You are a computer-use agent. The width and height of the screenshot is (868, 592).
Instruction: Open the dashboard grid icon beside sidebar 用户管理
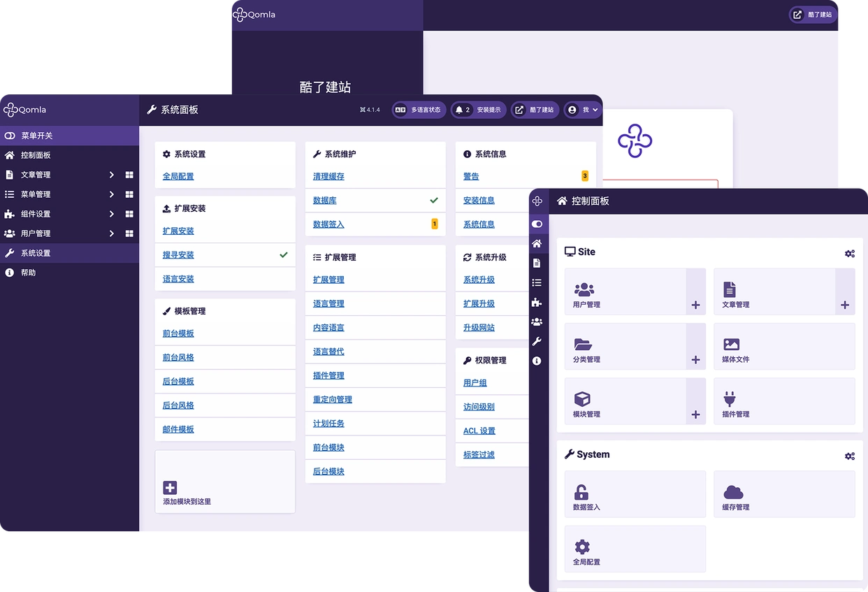tap(129, 233)
